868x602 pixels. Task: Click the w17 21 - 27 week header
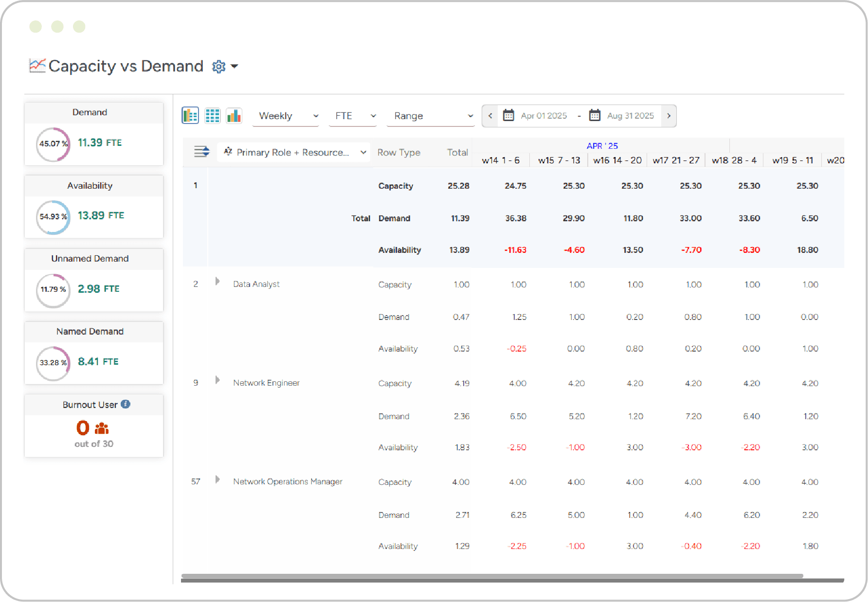[x=676, y=160]
